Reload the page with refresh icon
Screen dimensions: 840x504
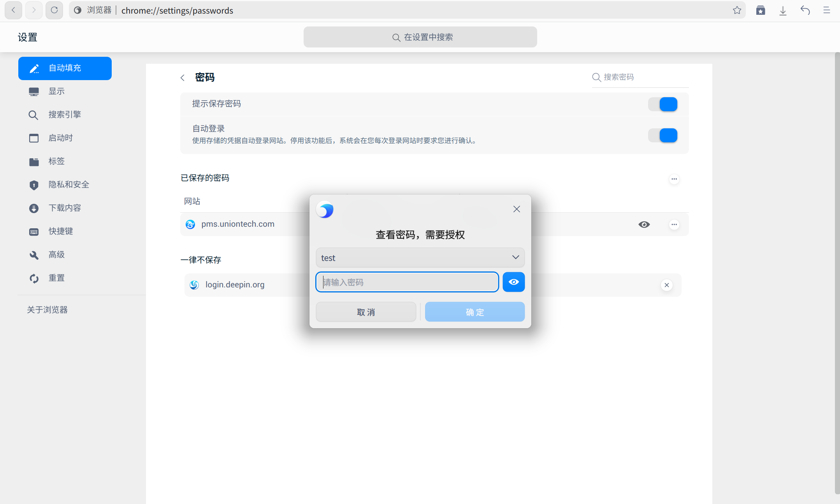[54, 10]
